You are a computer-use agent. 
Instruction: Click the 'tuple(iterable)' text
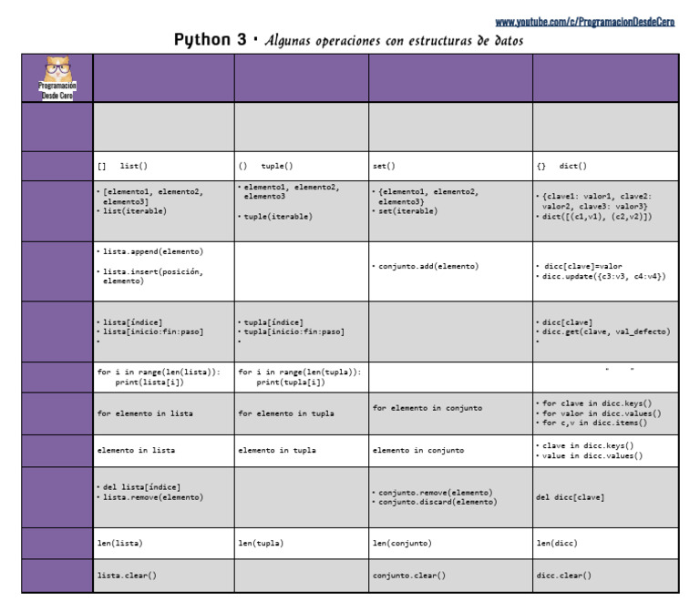pyautogui.click(x=278, y=217)
